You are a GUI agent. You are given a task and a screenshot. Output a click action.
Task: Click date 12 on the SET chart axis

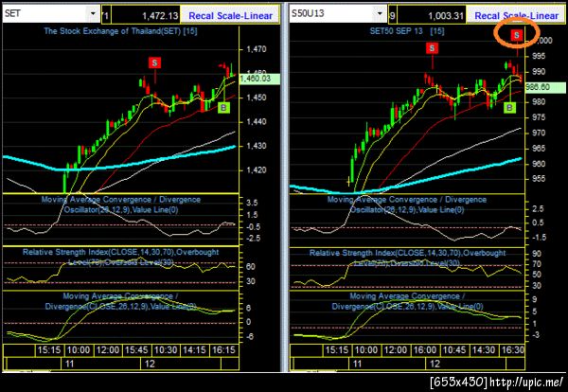[150, 364]
